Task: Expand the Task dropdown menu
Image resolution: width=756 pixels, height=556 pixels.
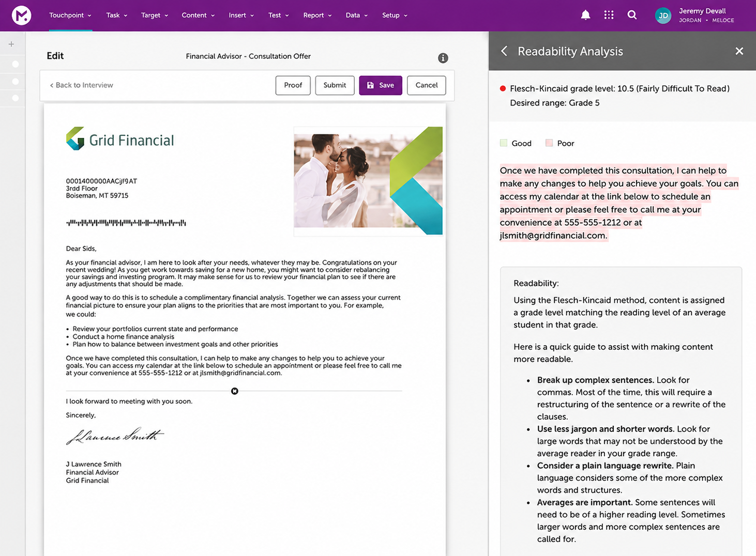Action: click(117, 15)
